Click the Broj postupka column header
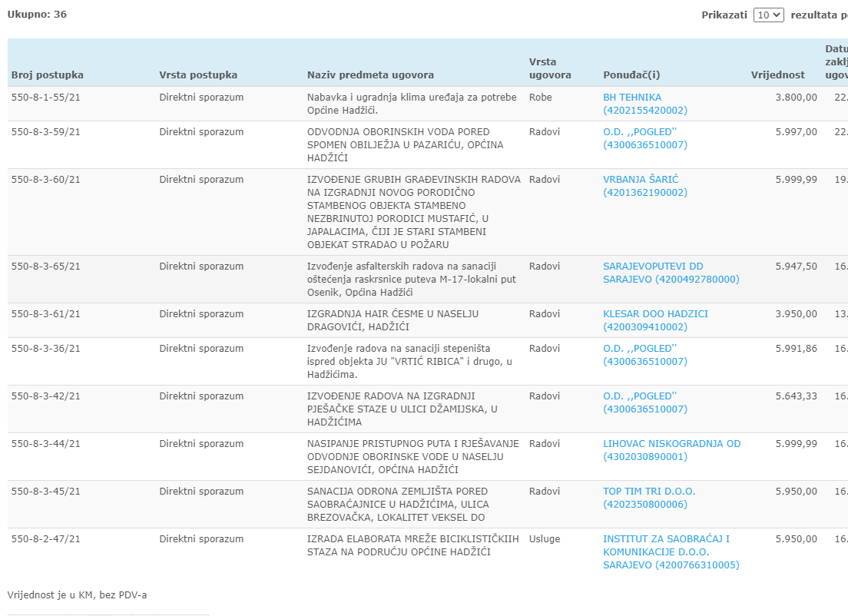The width and height of the screenshot is (848, 616). click(47, 75)
